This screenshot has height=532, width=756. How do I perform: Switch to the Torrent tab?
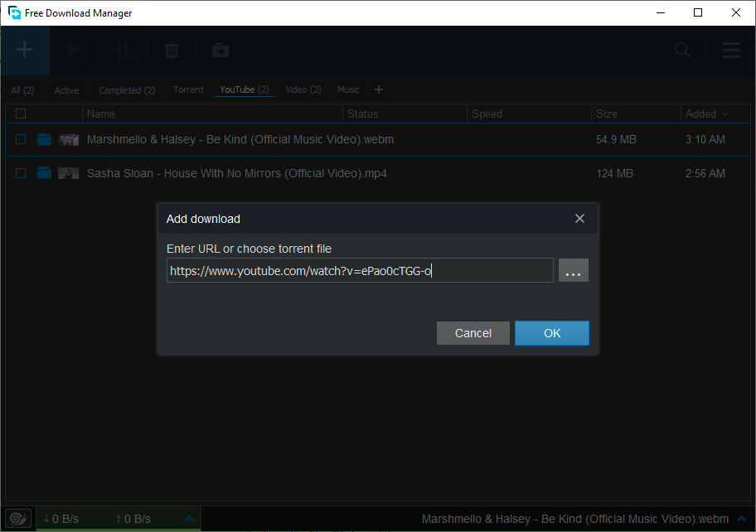click(x=188, y=89)
